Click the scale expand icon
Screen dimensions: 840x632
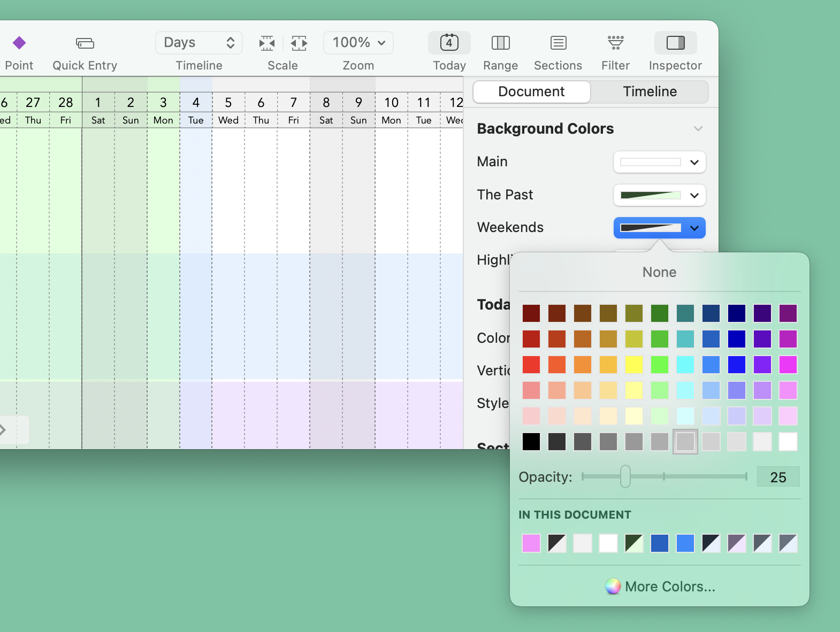point(299,43)
